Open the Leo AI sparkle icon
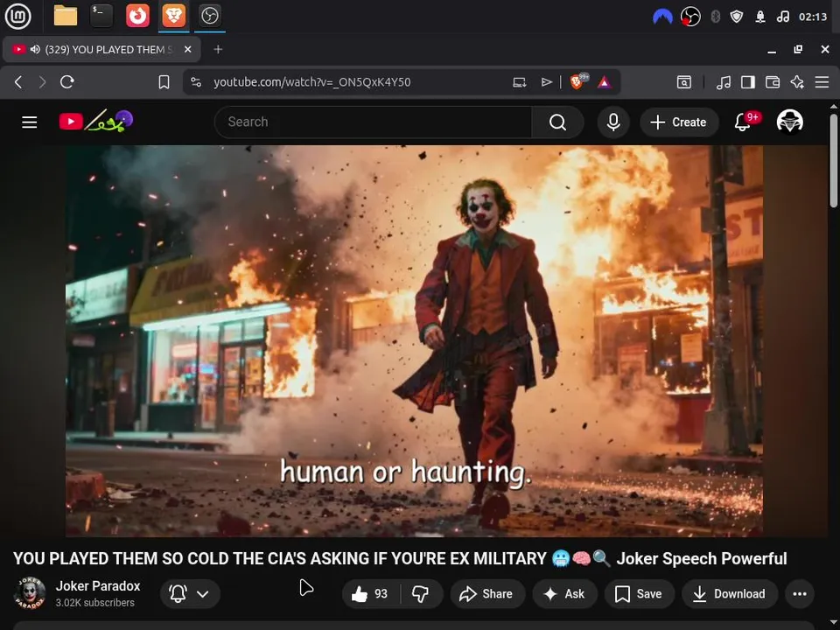 click(797, 82)
